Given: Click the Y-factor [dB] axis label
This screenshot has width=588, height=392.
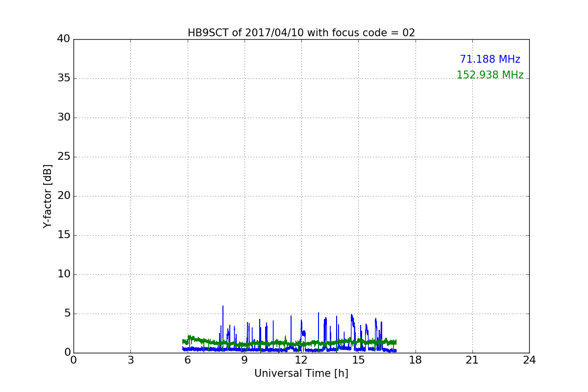Looking at the screenshot, I should point(48,196).
